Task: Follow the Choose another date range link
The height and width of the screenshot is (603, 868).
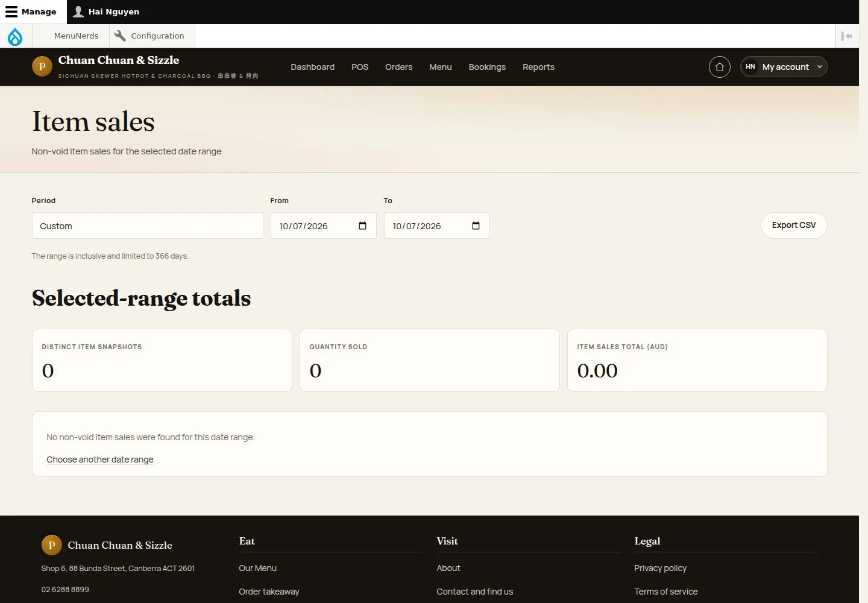Action: tap(100, 459)
